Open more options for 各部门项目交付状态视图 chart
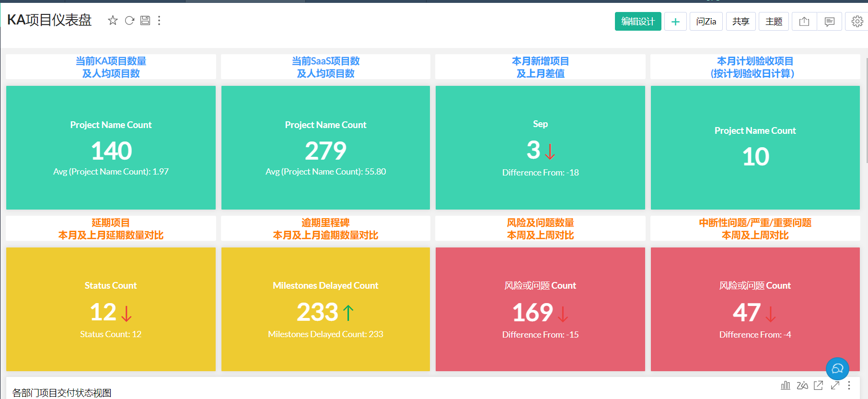Screen dimensions: 868x399 [849, 385]
